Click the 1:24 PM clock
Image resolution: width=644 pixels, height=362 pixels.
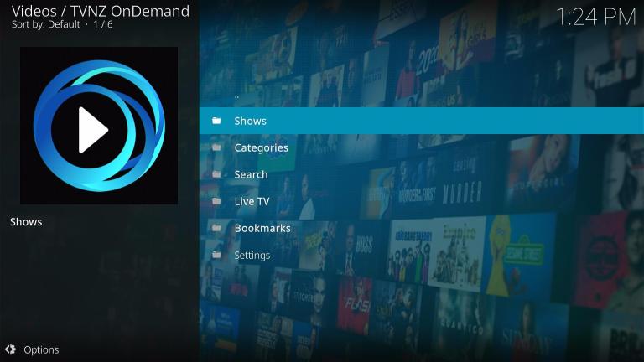596,18
